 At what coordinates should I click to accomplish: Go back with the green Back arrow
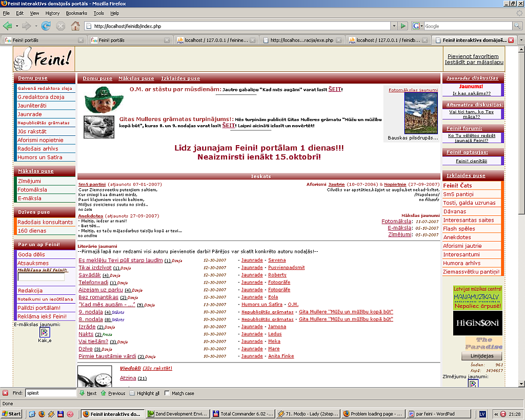tap(7, 26)
